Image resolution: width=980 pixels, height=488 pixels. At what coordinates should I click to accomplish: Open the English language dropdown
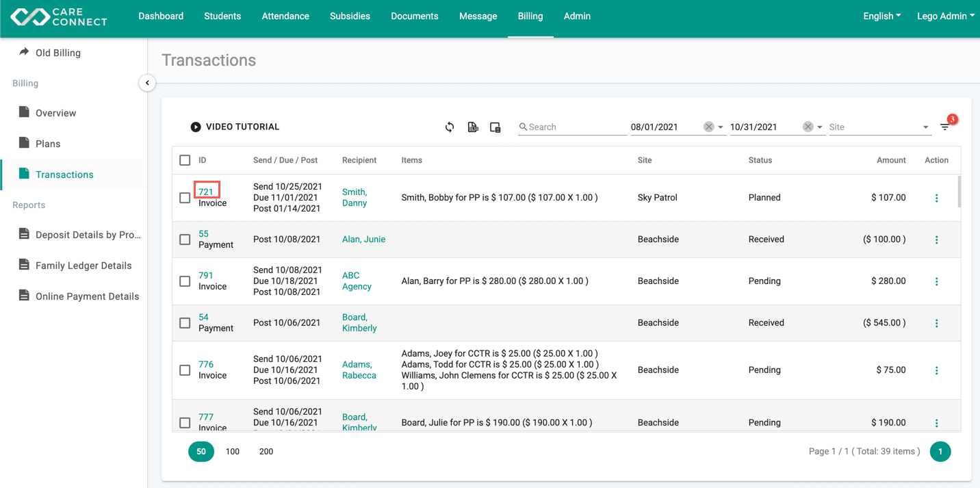pos(882,16)
